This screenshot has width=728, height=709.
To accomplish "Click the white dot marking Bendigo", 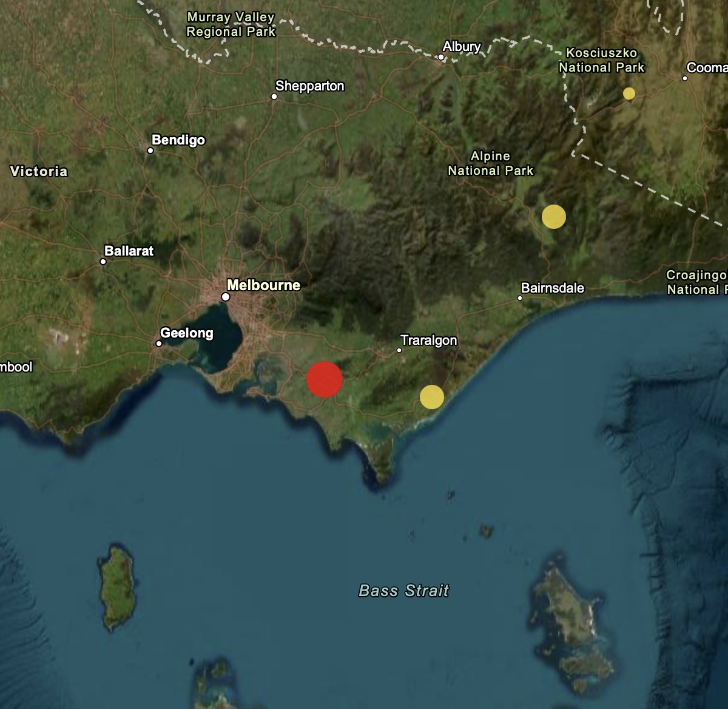I will 150,151.
